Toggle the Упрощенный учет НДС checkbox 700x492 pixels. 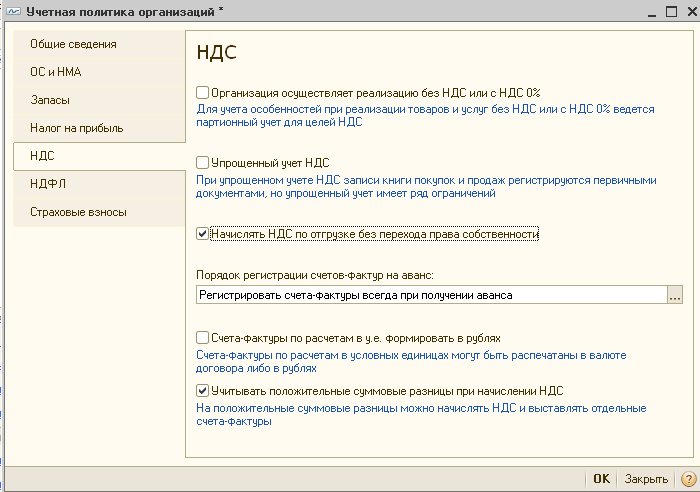[202, 163]
